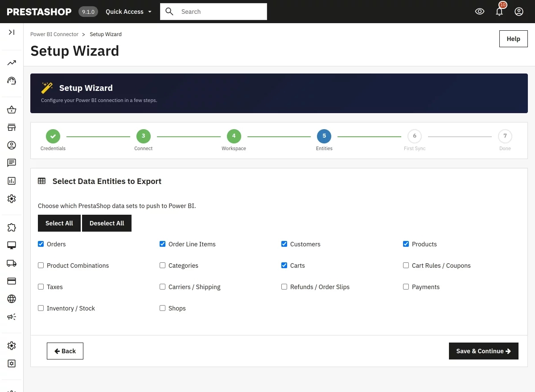Enable the Product Combinations checkbox

(41, 265)
